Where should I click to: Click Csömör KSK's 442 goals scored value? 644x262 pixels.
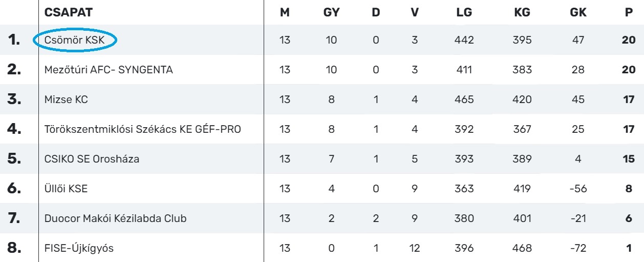[x=464, y=41]
